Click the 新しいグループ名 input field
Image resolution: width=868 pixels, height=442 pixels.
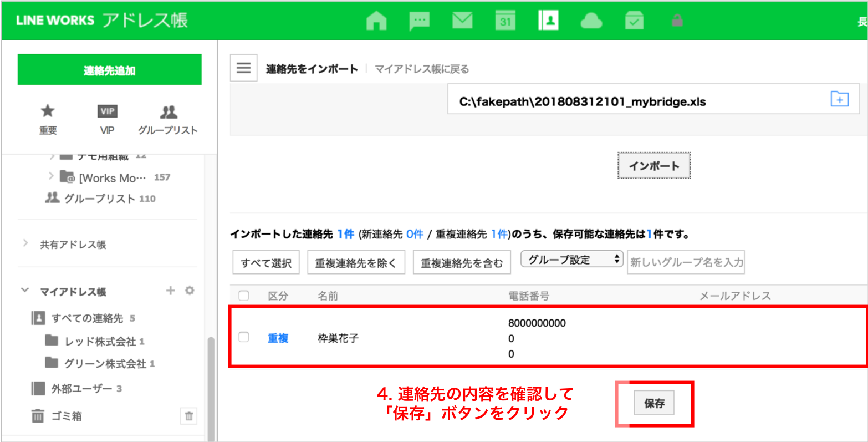686,262
